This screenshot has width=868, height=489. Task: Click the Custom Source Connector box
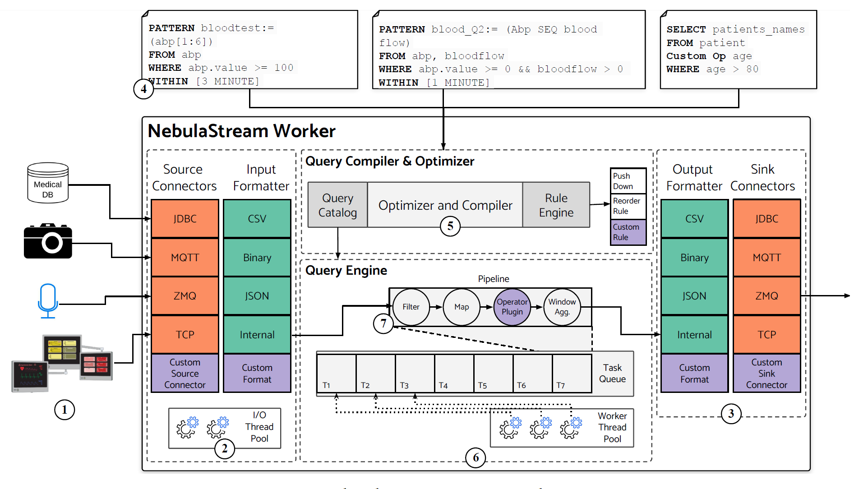[x=185, y=373]
